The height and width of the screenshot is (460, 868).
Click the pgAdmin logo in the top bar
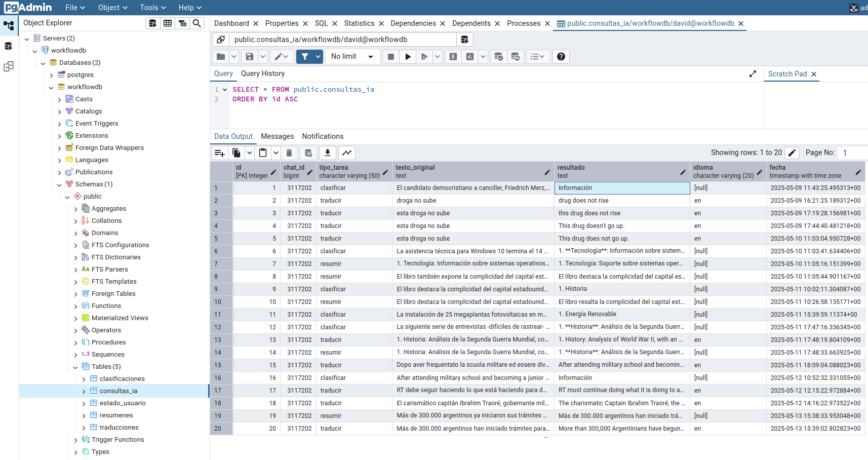tap(28, 8)
